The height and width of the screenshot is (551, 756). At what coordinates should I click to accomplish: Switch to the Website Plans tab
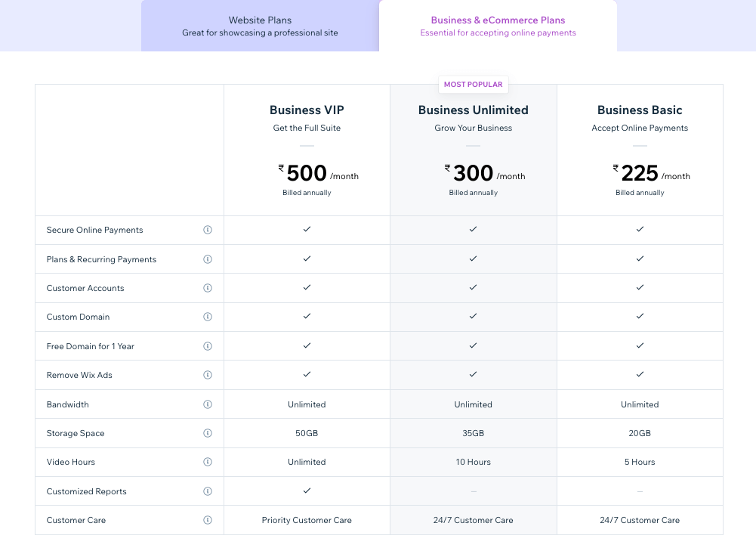260,26
